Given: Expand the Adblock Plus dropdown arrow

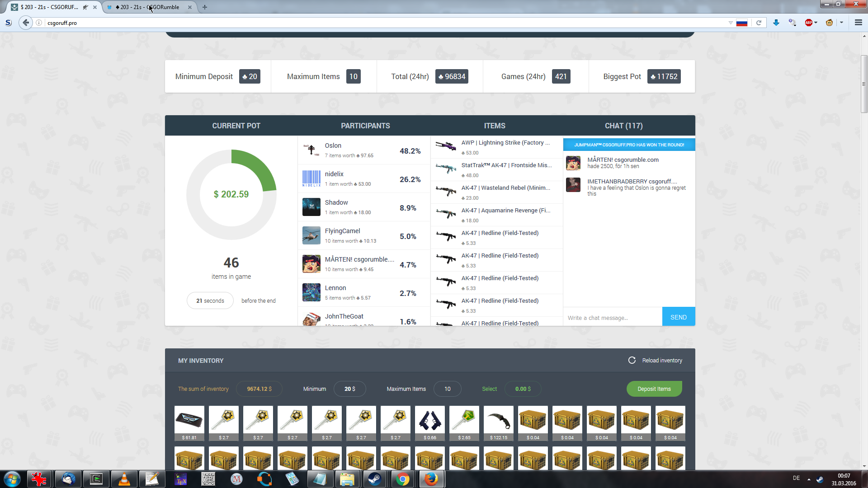Looking at the screenshot, I should (x=816, y=23).
